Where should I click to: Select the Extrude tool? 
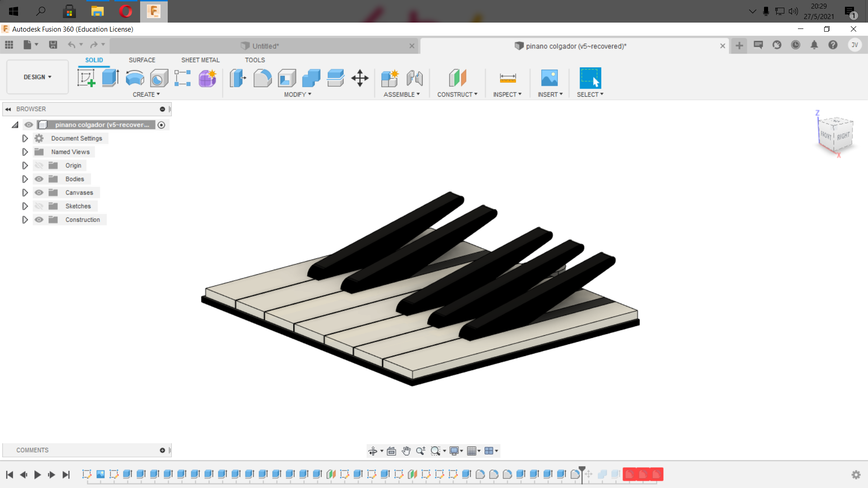[x=110, y=78]
